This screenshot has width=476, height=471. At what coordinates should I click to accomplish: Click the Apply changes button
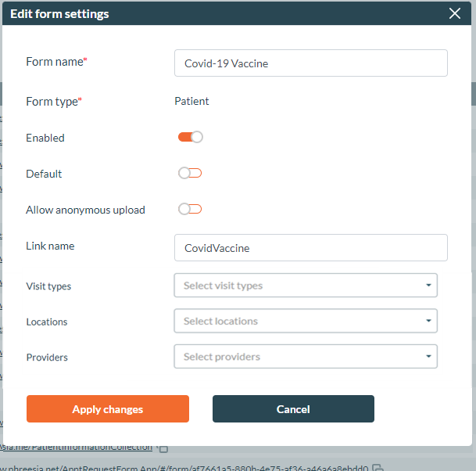108,408
